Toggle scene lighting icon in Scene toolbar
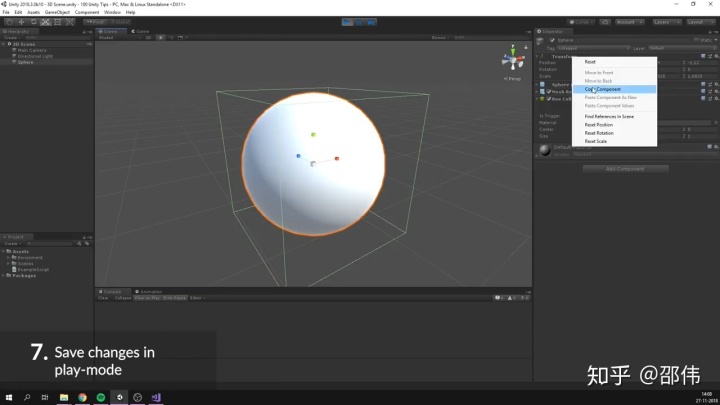 [x=160, y=38]
